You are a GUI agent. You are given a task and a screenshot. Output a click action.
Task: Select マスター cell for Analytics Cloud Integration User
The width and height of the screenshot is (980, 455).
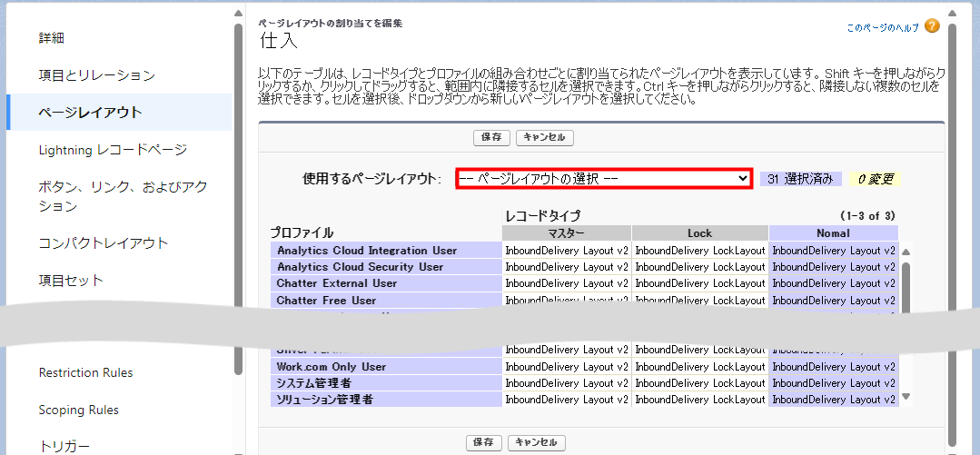point(567,251)
